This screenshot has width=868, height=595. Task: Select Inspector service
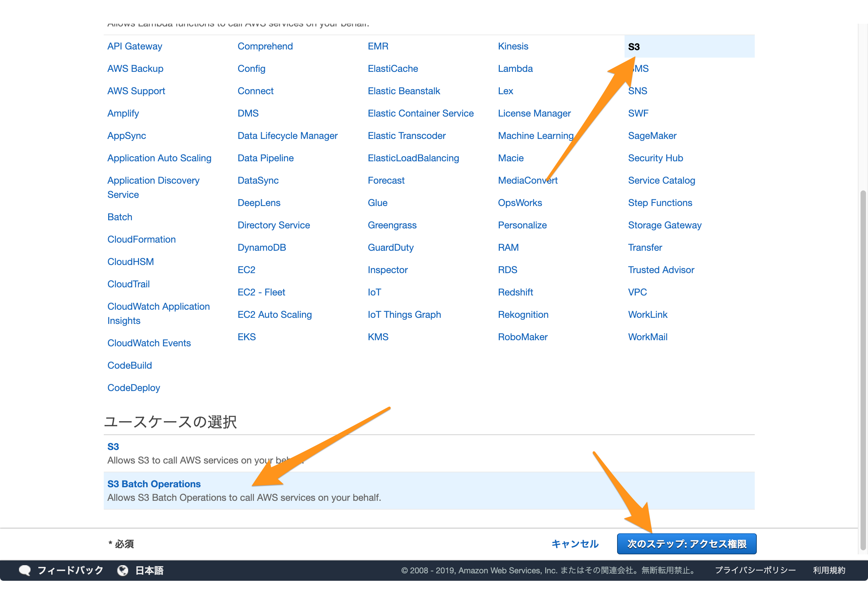pyautogui.click(x=387, y=270)
